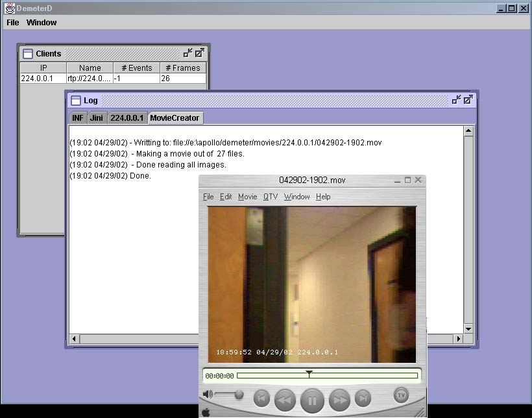
Task: Click the Clients window frame icon
Action: pos(28,54)
